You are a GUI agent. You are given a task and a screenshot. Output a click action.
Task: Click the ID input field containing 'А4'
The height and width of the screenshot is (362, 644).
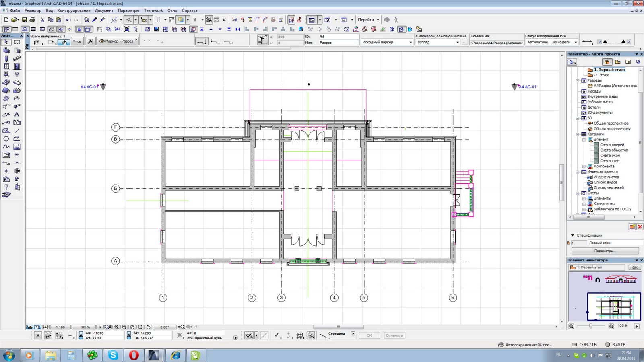pos(339,37)
